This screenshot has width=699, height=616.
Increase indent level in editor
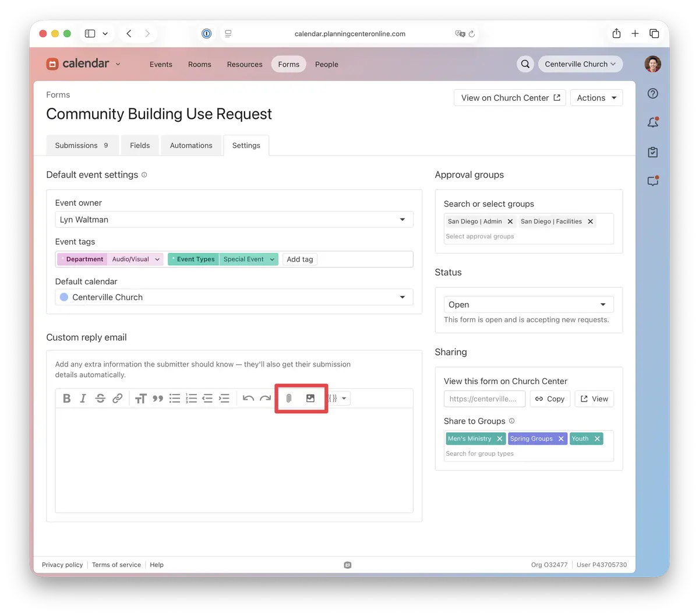(x=224, y=399)
